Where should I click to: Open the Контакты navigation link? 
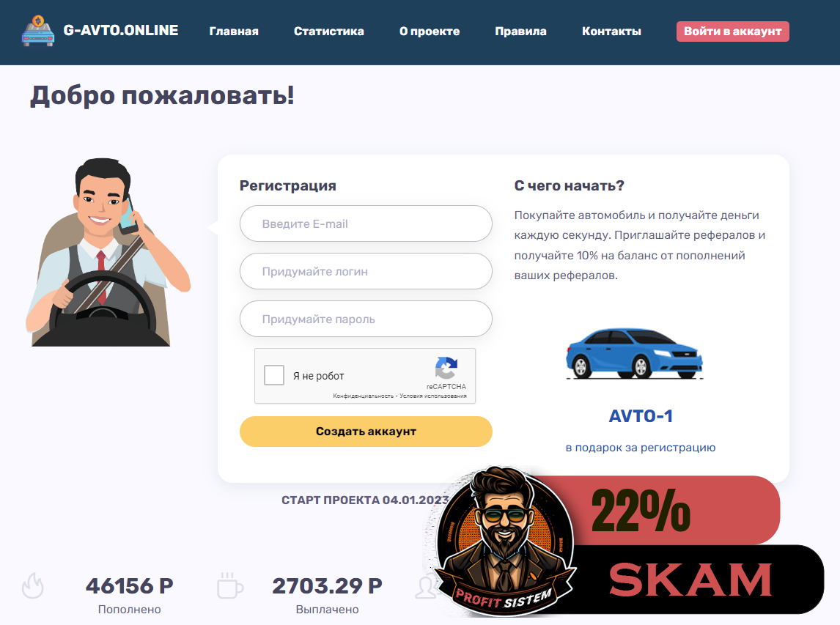[612, 31]
